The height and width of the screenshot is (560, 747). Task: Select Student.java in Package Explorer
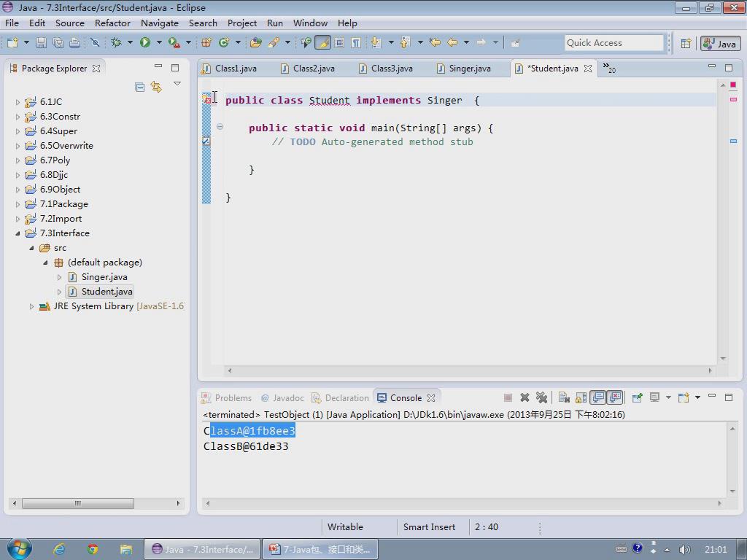(x=101, y=292)
